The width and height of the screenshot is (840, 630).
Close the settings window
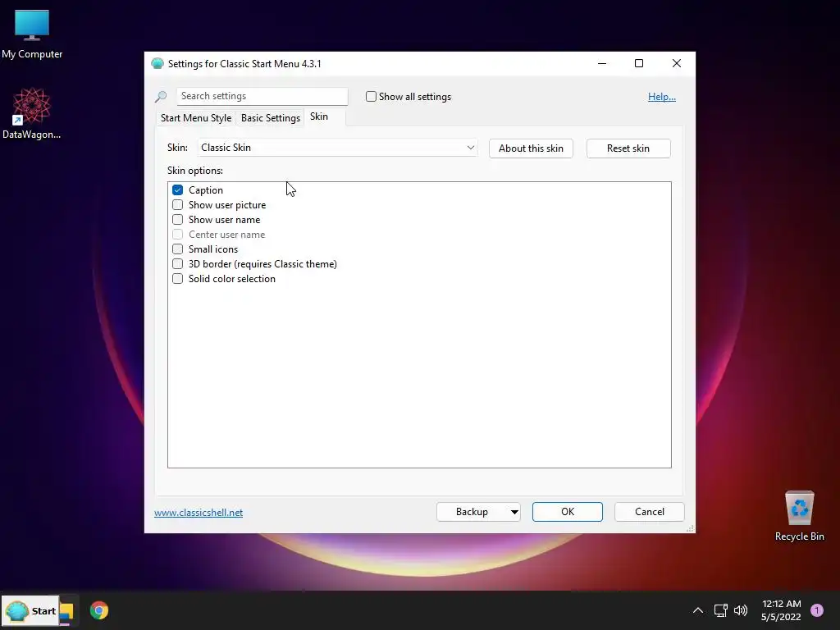click(677, 63)
